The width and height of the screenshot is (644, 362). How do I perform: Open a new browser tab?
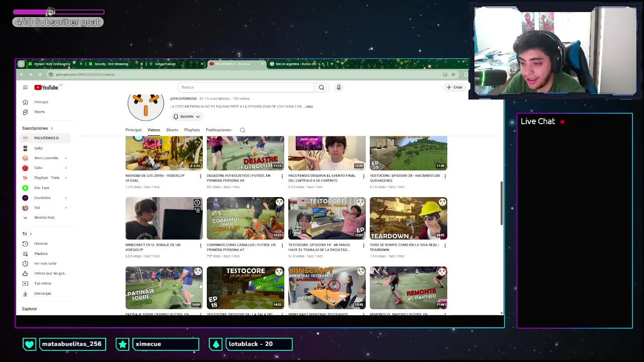point(332,64)
